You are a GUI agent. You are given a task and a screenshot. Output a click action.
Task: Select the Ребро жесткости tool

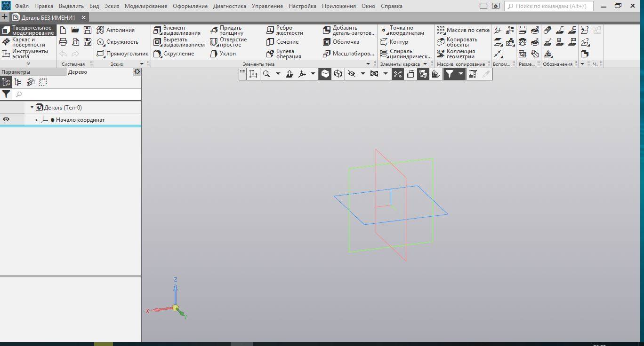pyautogui.click(x=285, y=30)
